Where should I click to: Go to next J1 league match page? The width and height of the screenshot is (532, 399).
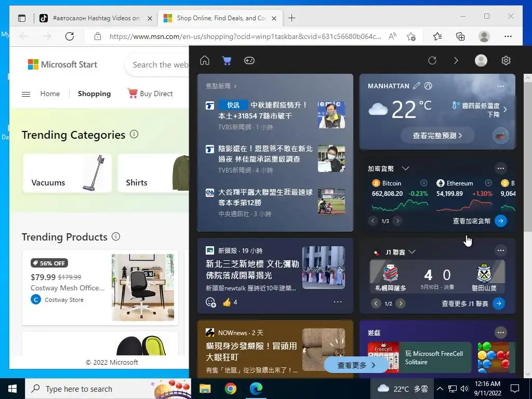401,303
